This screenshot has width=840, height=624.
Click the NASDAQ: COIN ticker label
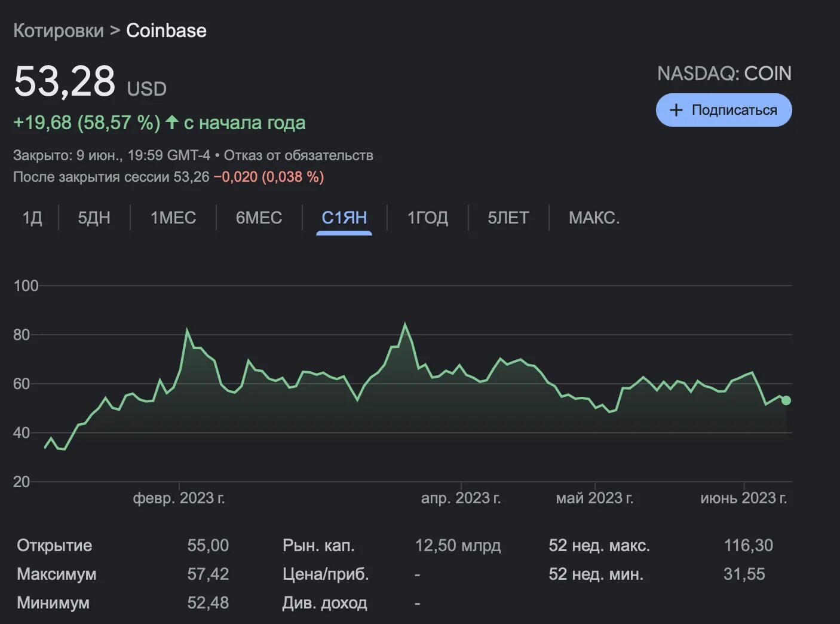pos(724,74)
